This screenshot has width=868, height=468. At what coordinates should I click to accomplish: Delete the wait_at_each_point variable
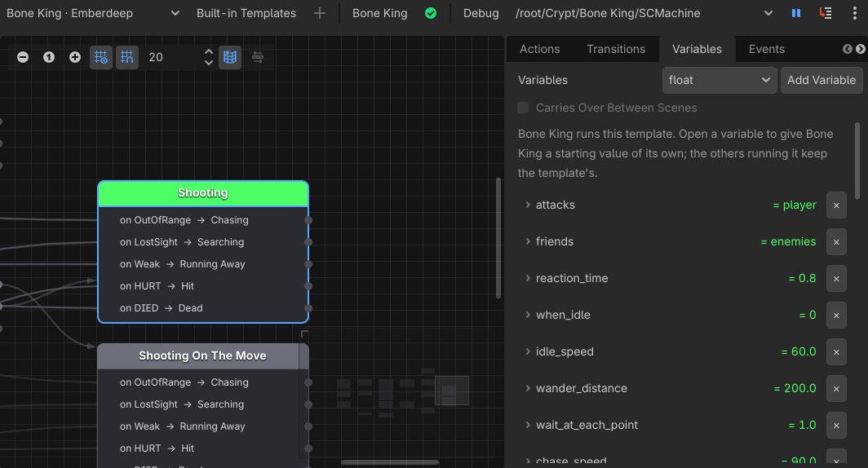click(836, 426)
